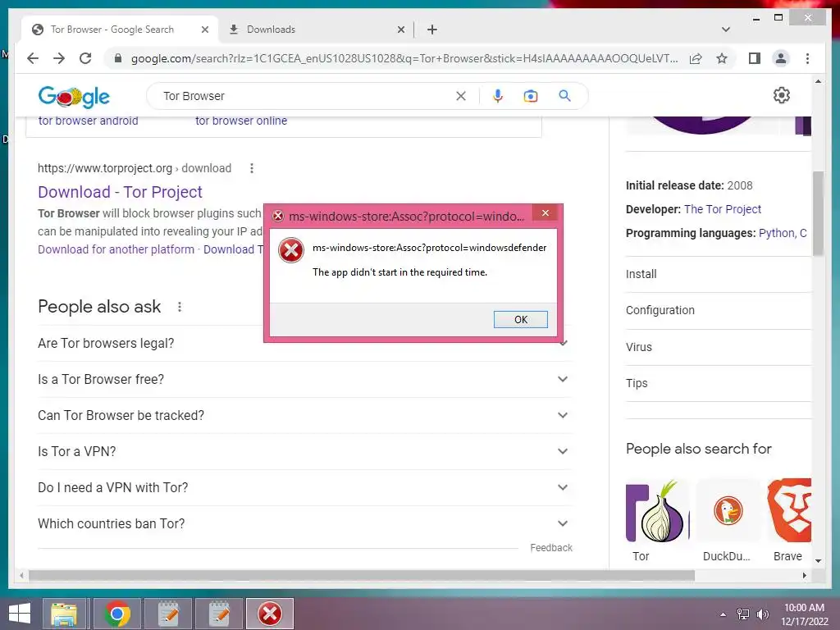The width and height of the screenshot is (840, 630).
Task: Open 'tor browser online' related search
Action: (x=241, y=121)
